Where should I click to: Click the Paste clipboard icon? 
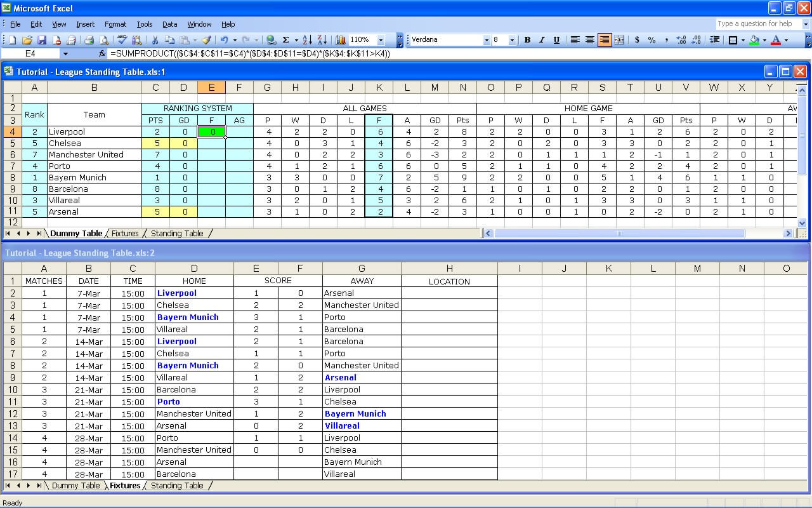pyautogui.click(x=185, y=40)
